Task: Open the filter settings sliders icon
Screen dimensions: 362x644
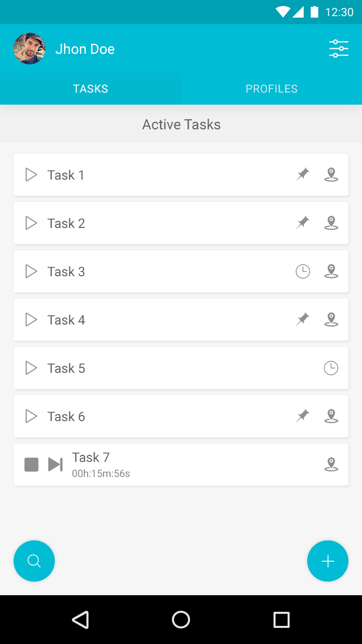Action: pyautogui.click(x=338, y=49)
